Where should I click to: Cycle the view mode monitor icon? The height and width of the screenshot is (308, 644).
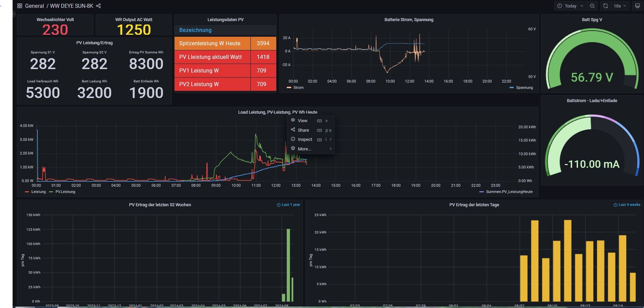click(x=637, y=6)
